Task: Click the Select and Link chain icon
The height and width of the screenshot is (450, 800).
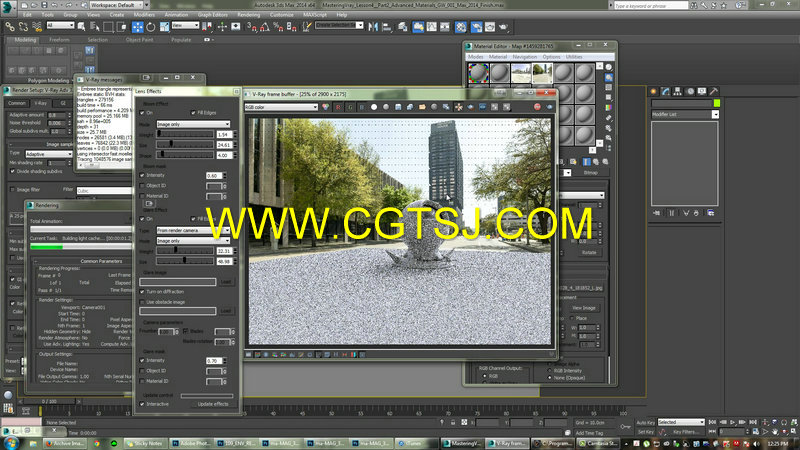Action: [10, 27]
